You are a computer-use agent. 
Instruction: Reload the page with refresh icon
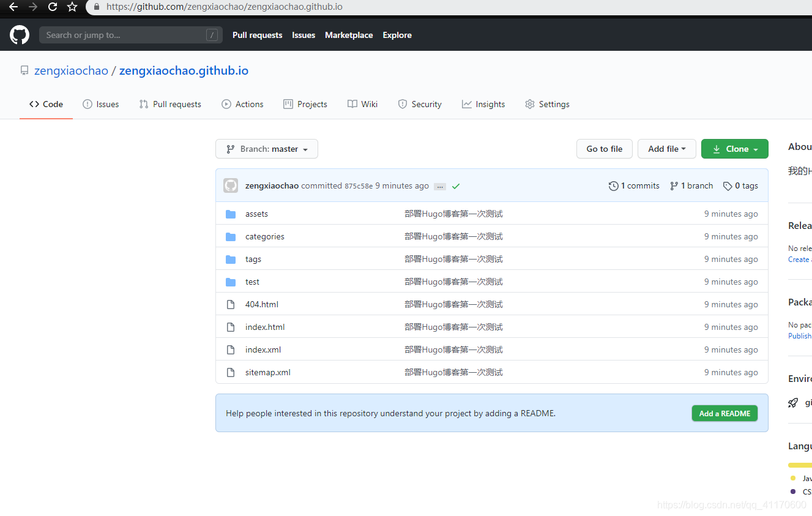pyautogui.click(x=53, y=7)
